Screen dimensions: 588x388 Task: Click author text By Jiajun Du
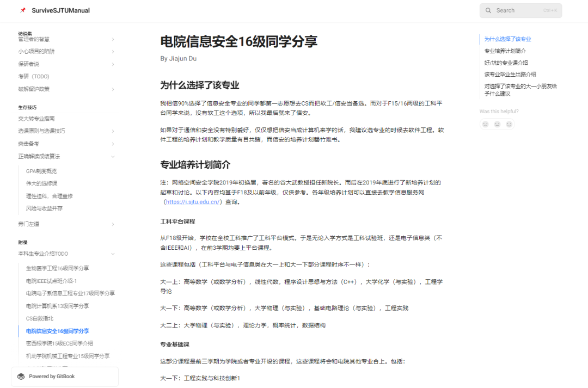(178, 58)
